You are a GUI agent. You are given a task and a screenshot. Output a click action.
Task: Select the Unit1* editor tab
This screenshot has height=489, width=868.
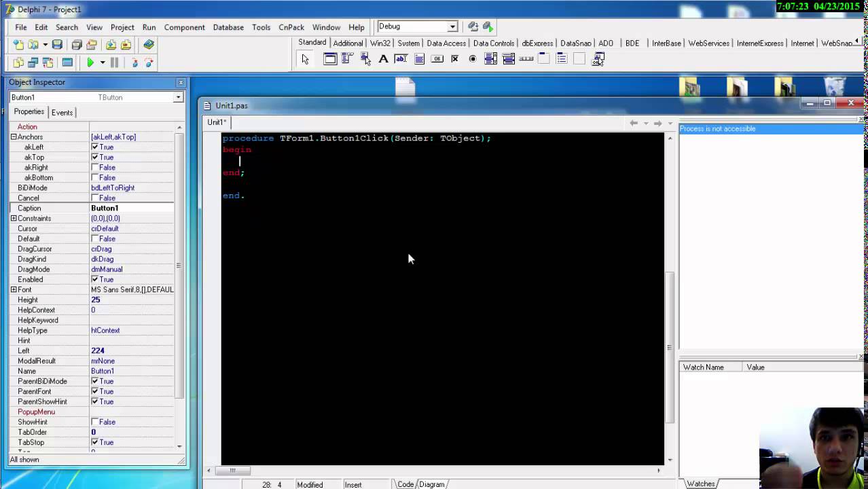217,122
